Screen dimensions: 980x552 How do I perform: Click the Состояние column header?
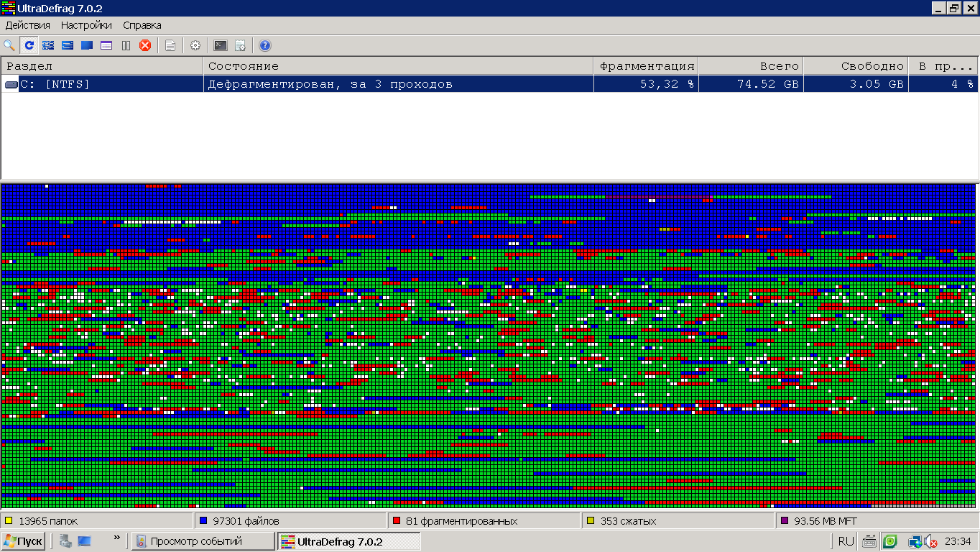tap(399, 66)
